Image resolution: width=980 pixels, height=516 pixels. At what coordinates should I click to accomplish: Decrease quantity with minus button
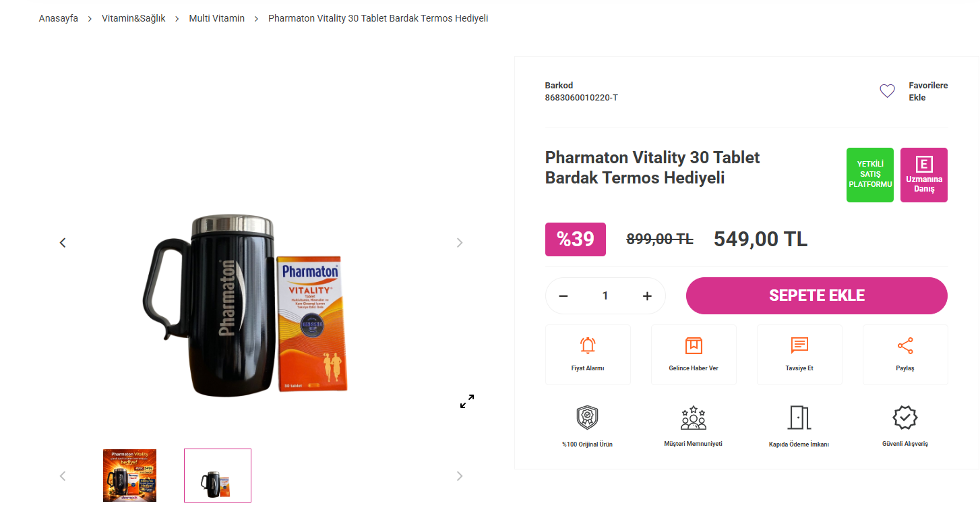(563, 296)
